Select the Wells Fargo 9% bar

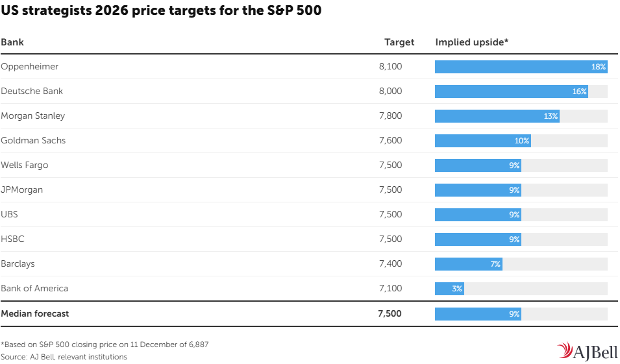coord(478,165)
